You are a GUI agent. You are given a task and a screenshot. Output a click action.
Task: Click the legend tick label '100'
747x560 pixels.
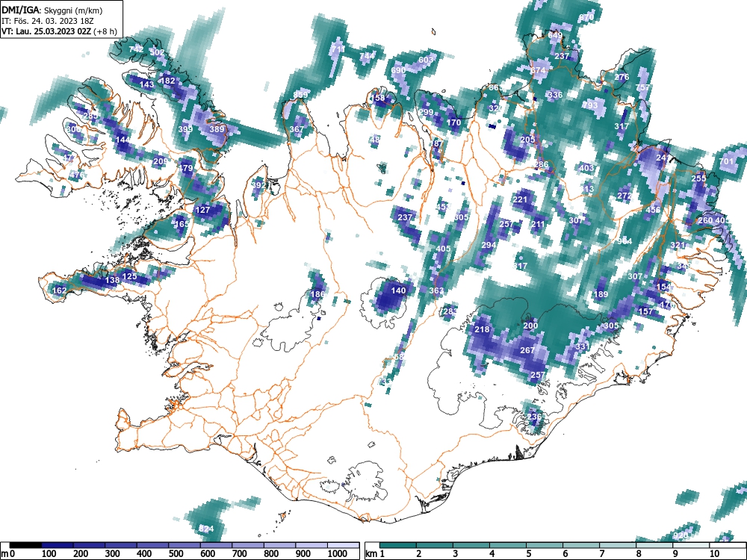pos(49,554)
